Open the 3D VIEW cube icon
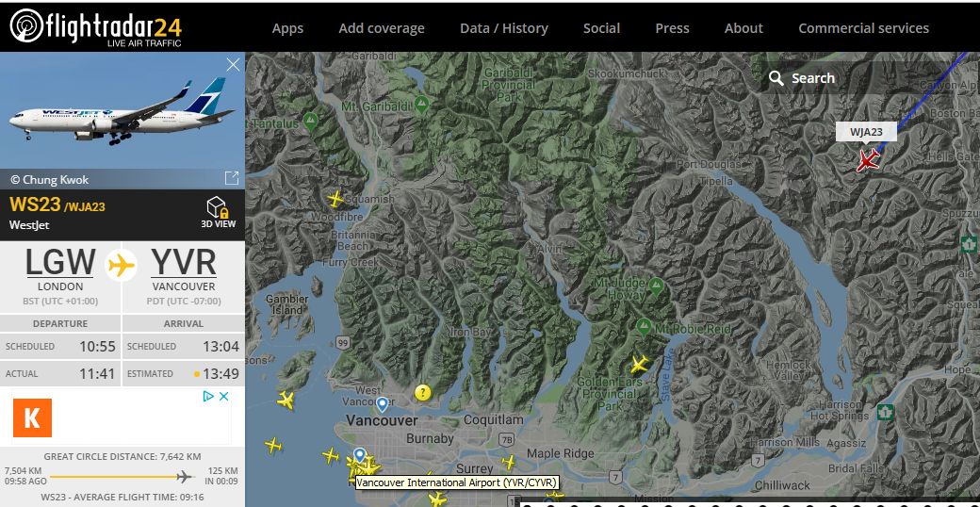Screen dimensions: 980x507 (x=218, y=212)
